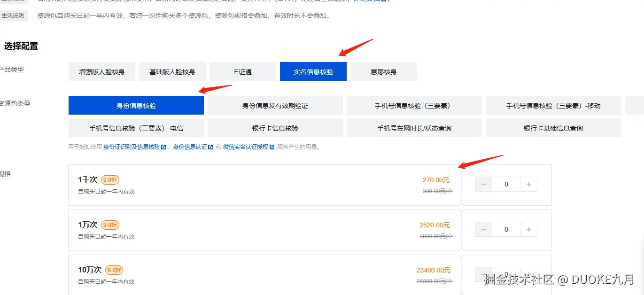Click the 生效说明 label
Viewport: 644px width, 295px height.
click(13, 16)
